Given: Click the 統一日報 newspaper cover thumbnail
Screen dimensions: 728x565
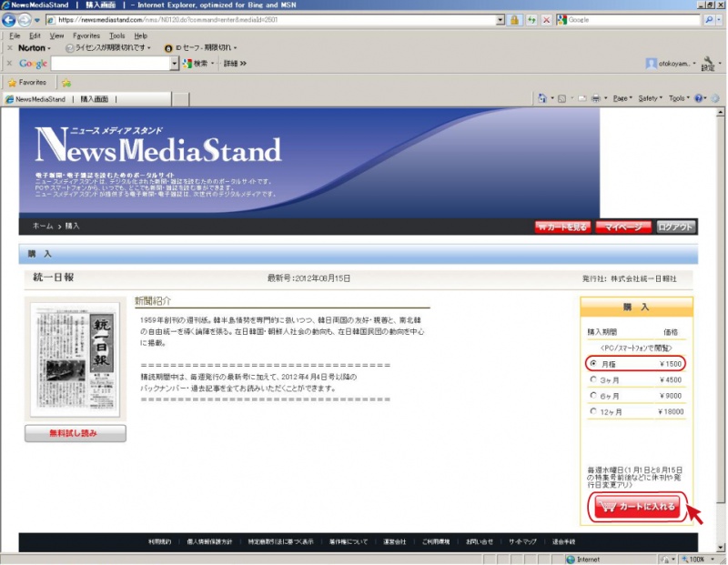Looking at the screenshot, I should pos(76,358).
